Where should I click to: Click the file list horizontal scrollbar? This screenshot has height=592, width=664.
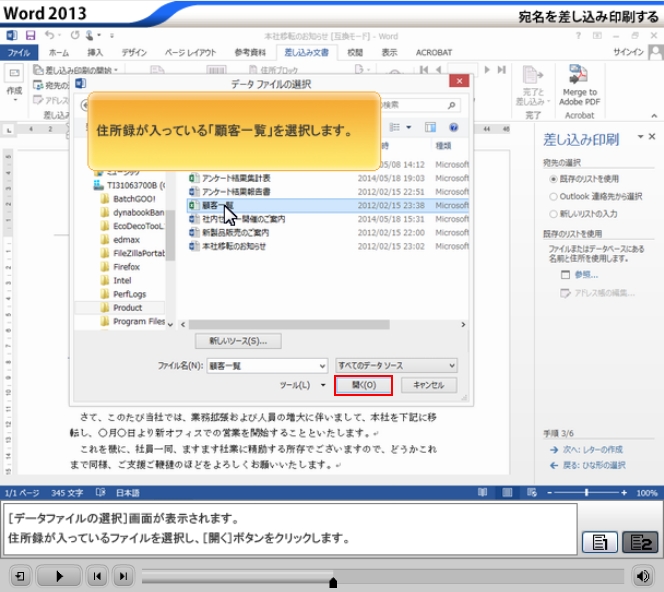click(x=289, y=324)
